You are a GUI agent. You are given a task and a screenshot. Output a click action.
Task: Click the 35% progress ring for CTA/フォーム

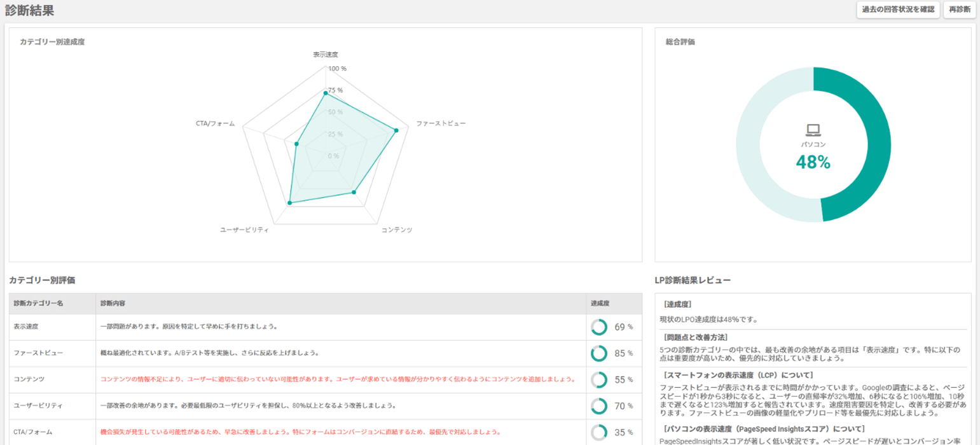point(598,432)
